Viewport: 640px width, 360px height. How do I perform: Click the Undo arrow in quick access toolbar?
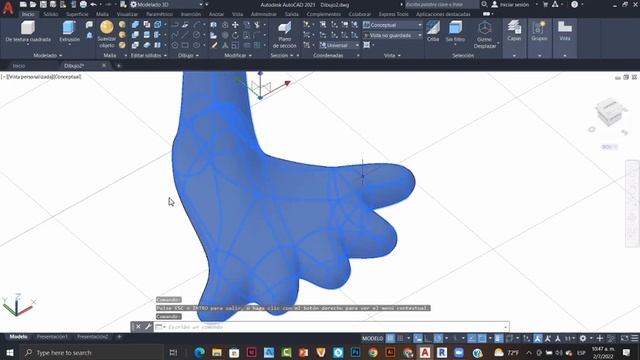click(x=93, y=4)
